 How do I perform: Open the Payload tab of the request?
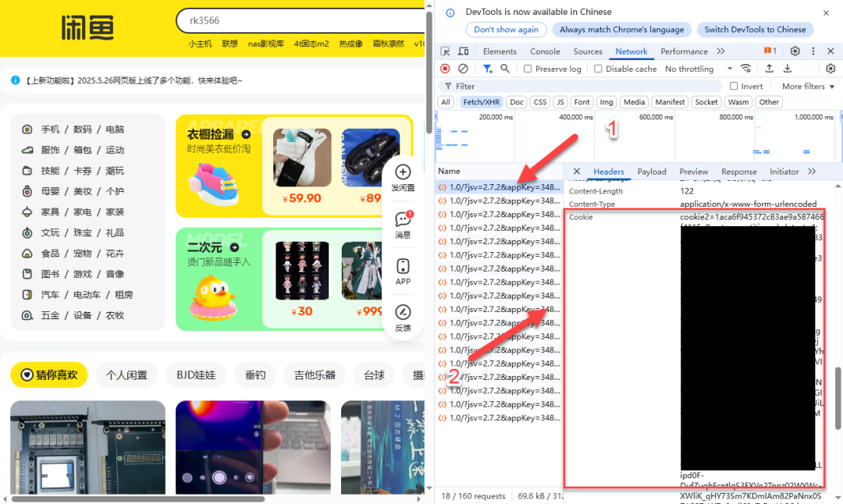pos(652,172)
